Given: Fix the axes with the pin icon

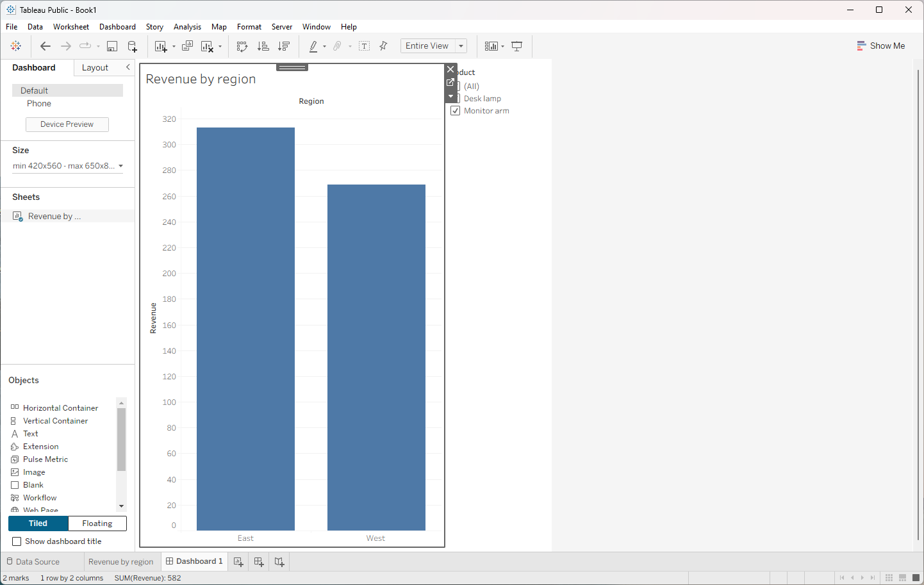Looking at the screenshot, I should pyautogui.click(x=383, y=46).
